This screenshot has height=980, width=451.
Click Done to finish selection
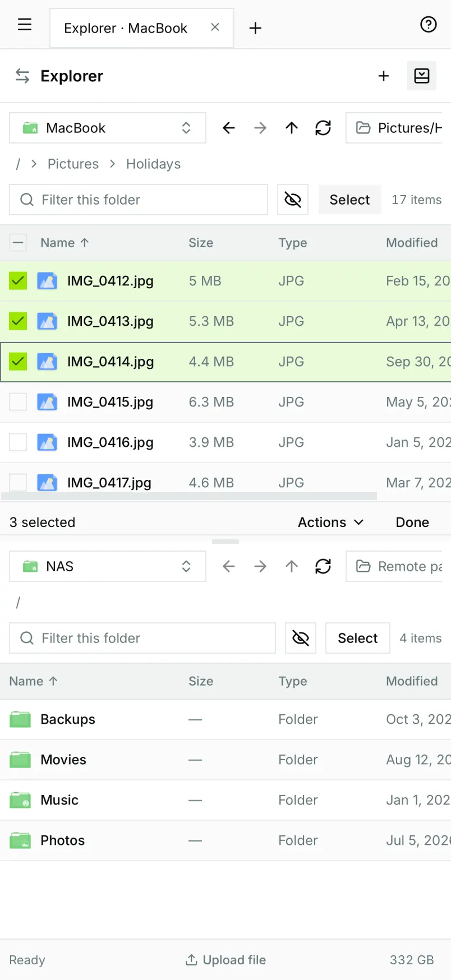click(x=412, y=522)
